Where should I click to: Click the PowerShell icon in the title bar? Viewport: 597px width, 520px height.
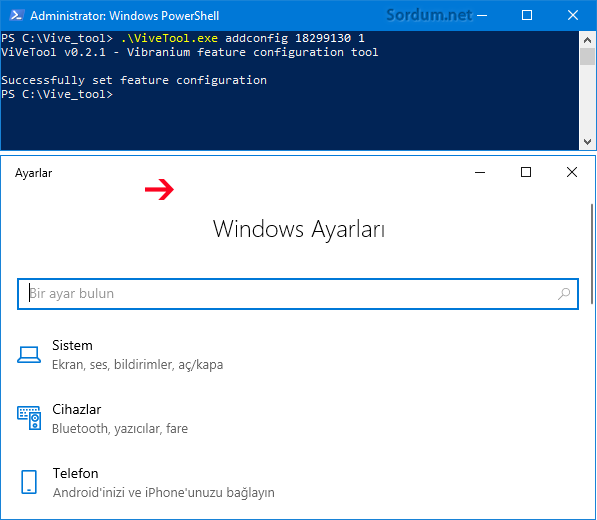16,15
